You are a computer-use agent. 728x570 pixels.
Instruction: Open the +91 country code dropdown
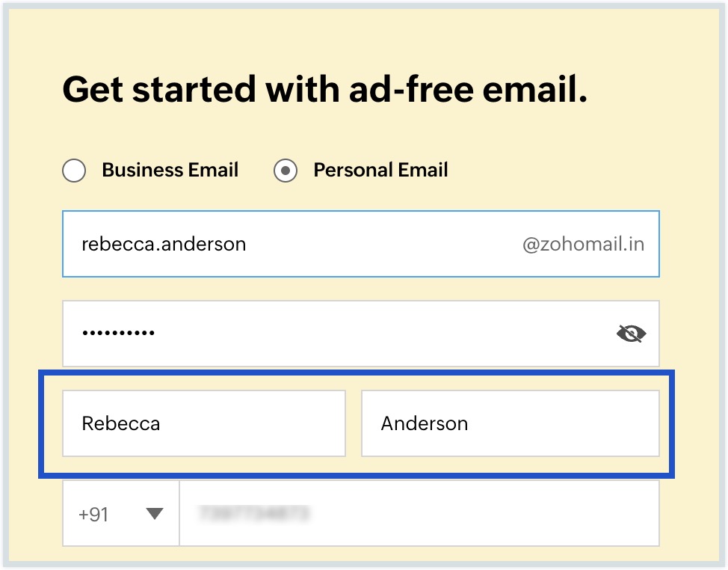(x=121, y=513)
